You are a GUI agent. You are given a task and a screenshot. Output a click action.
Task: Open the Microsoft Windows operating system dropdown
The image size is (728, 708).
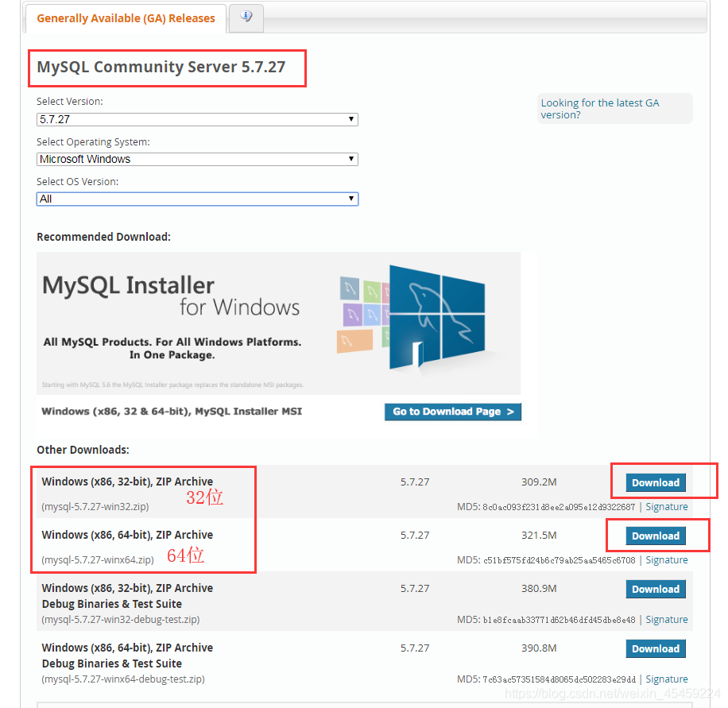[x=197, y=159]
